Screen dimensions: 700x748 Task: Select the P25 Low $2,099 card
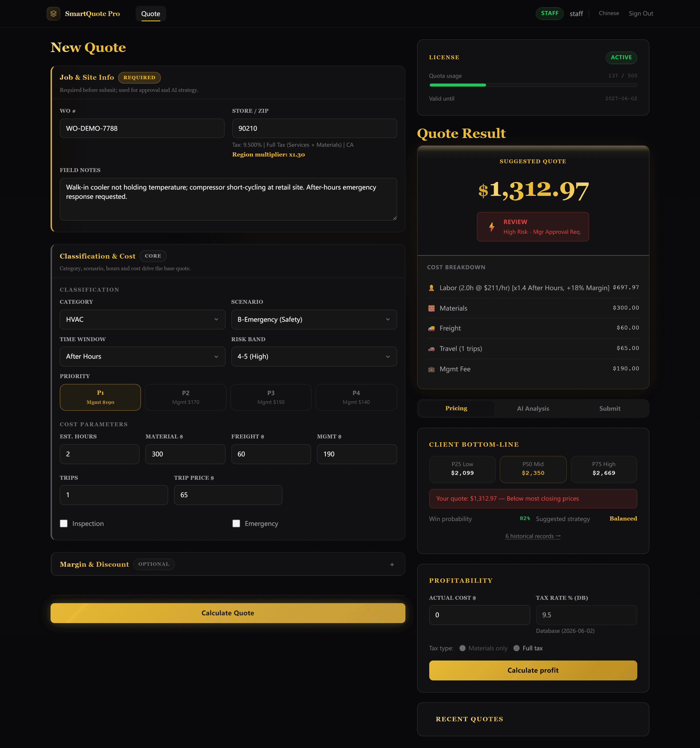pos(462,469)
